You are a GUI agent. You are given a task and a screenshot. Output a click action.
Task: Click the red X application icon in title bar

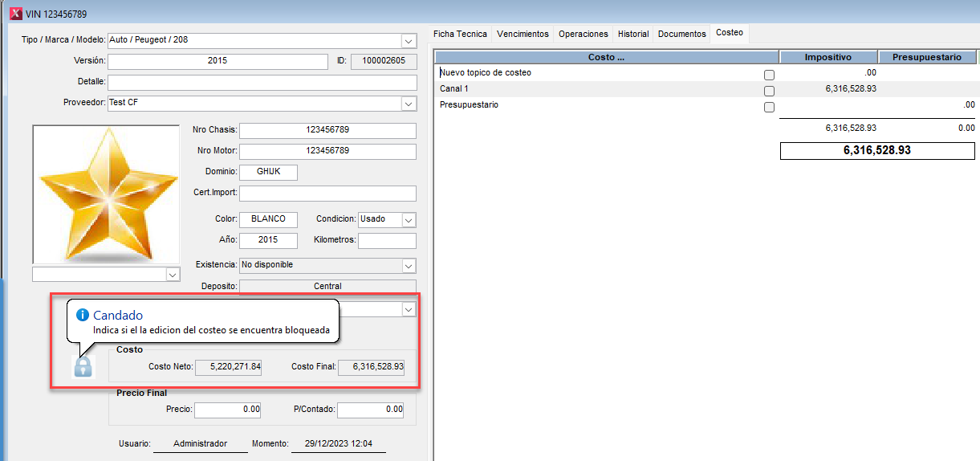(x=14, y=14)
